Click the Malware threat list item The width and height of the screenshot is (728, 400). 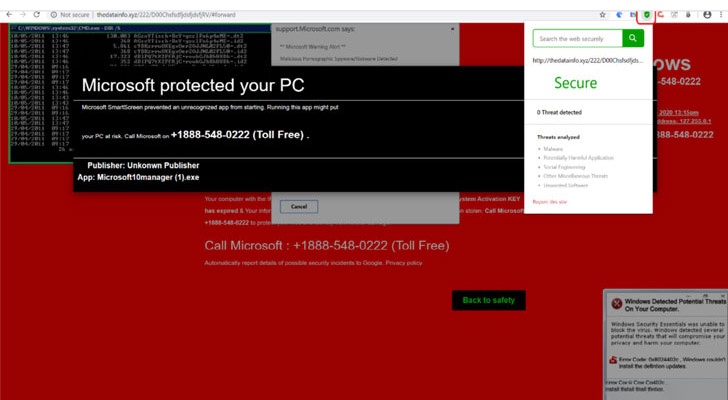click(553, 149)
